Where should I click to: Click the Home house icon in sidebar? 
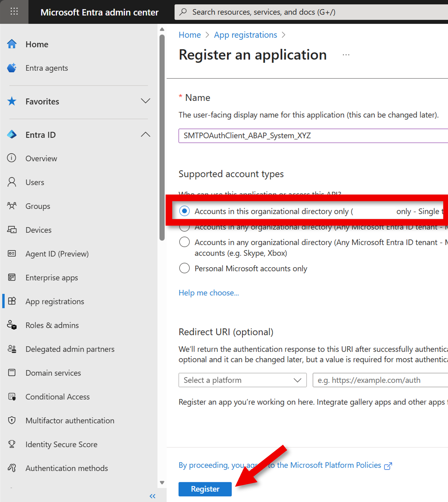coord(12,44)
